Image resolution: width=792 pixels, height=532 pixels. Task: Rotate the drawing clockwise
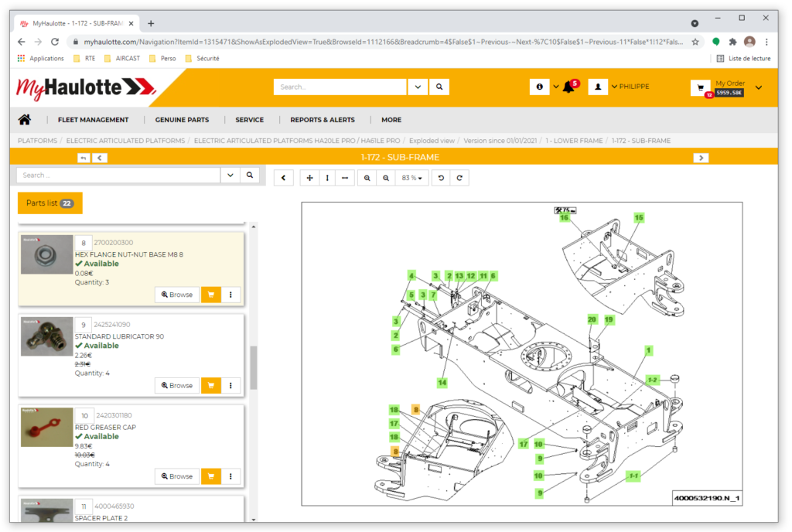click(459, 178)
